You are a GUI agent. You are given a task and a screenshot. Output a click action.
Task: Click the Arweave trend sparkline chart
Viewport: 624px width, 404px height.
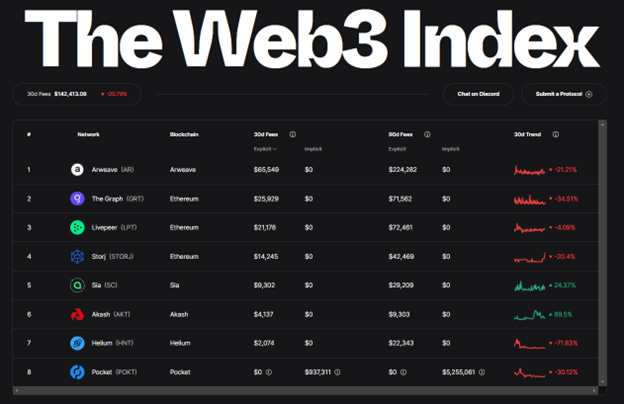(x=529, y=170)
